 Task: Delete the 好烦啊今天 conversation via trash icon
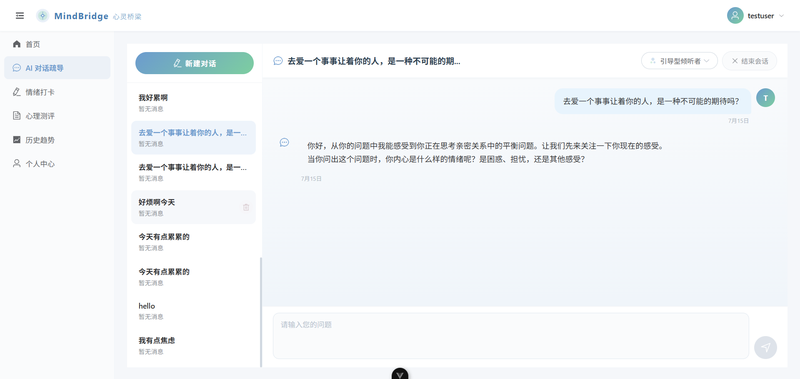246,207
